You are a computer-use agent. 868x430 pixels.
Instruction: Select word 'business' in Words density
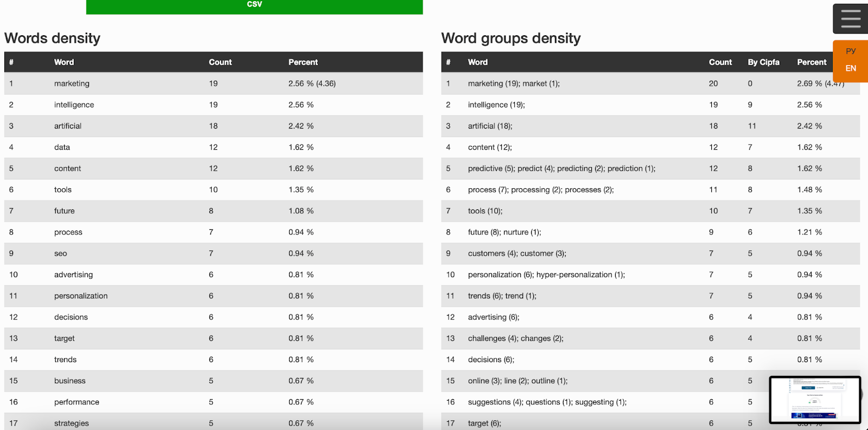pyautogui.click(x=70, y=381)
